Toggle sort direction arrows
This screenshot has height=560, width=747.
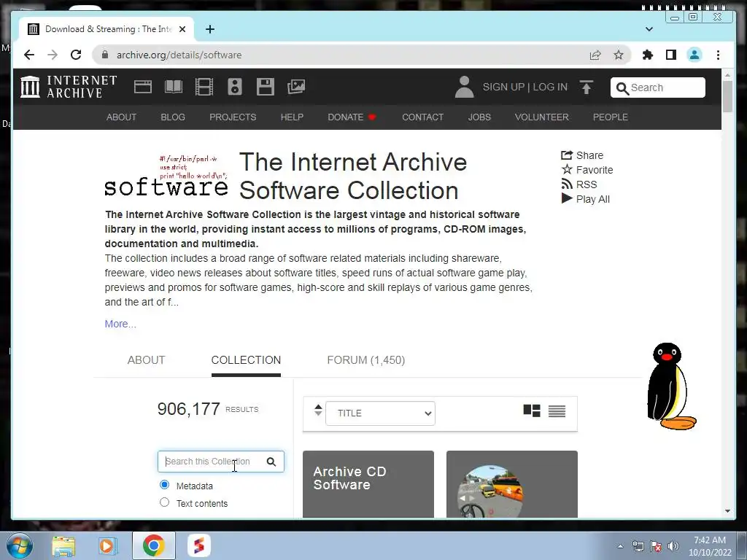coord(318,410)
